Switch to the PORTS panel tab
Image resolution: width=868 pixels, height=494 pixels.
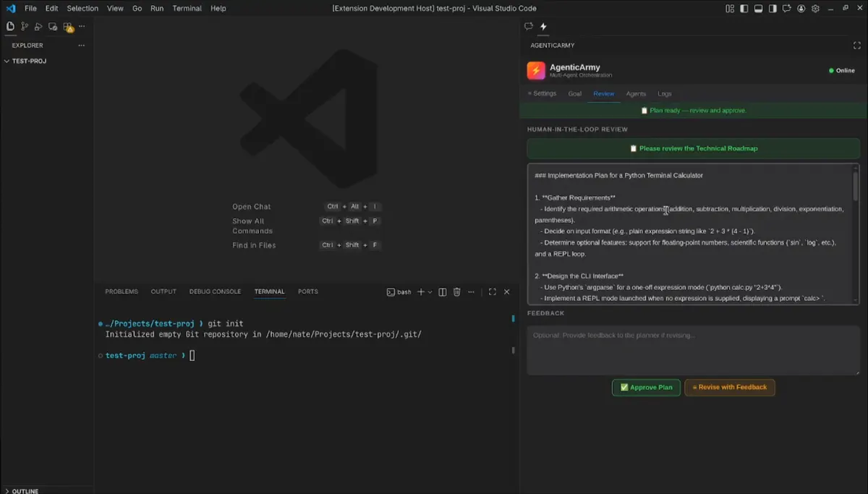click(x=307, y=291)
